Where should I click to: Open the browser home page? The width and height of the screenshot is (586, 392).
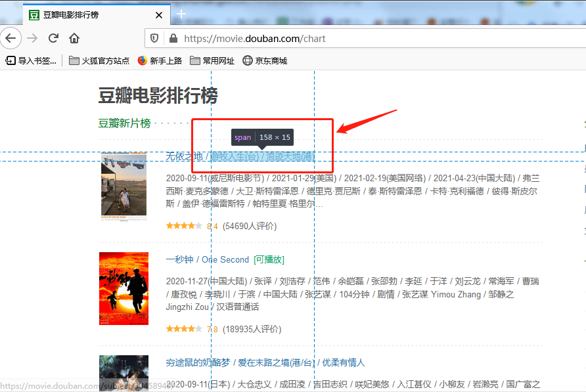point(74,38)
